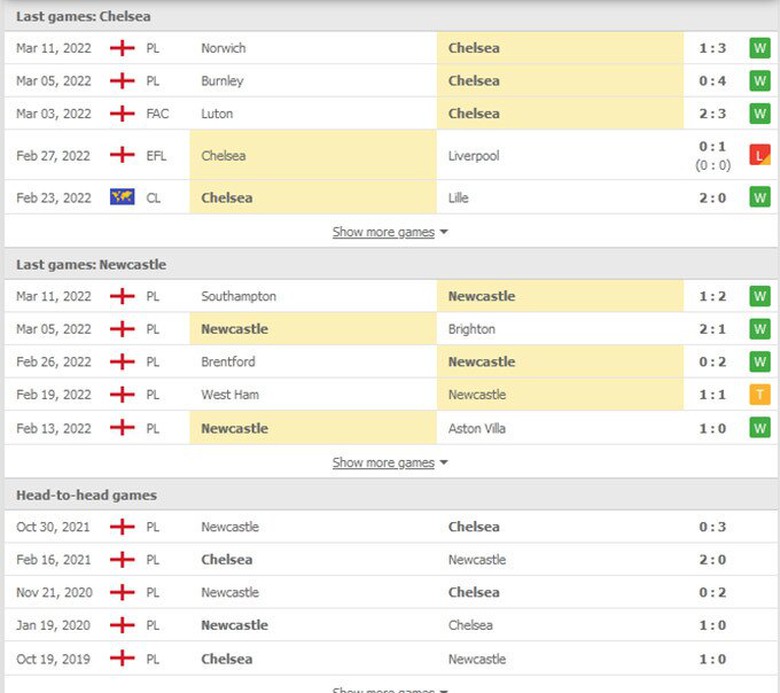
Task: Click green W badge for Aston Villa match
Action: point(760,428)
